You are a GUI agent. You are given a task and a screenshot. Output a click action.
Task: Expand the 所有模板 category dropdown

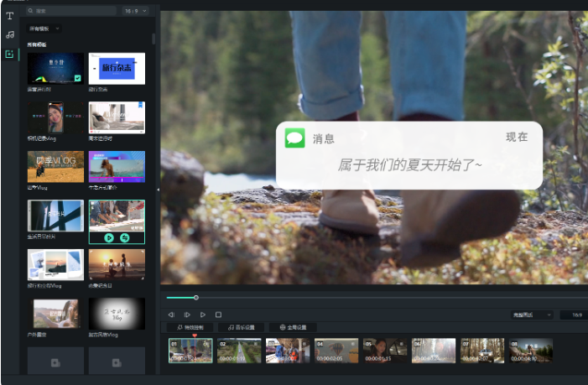pyautogui.click(x=44, y=29)
